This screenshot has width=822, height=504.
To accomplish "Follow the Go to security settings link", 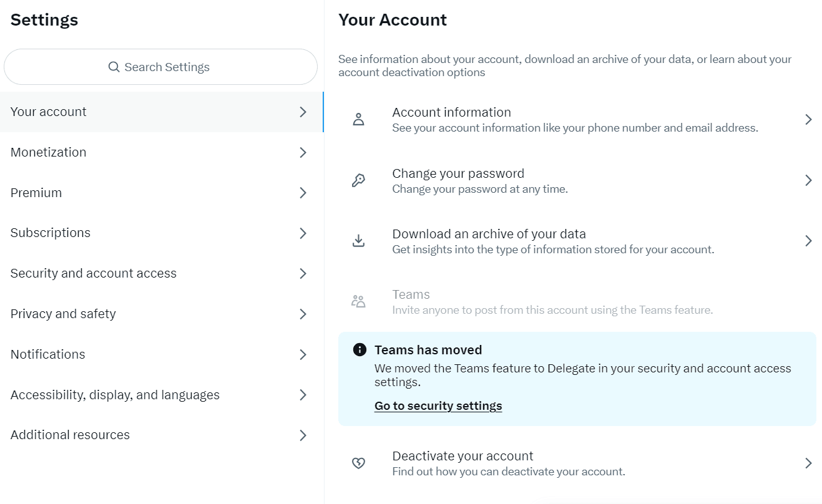I will pos(438,406).
